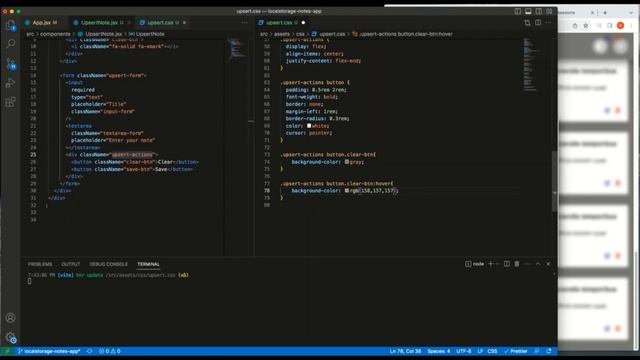Open the remote window indicator in status bar
The image size is (640, 360).
pos(7,351)
